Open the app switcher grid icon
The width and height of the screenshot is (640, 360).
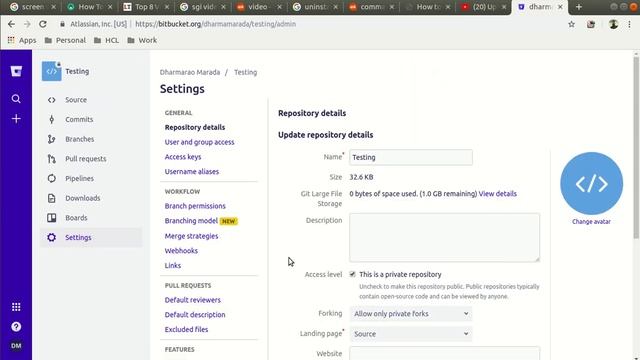(x=16, y=307)
